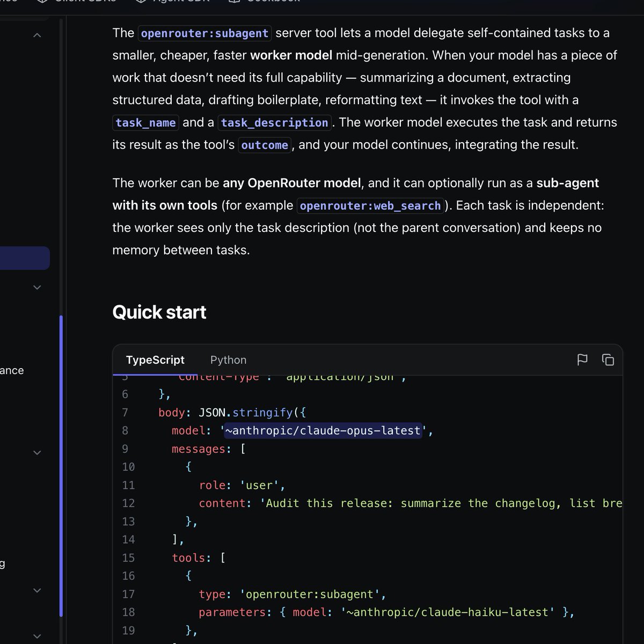Click the bold phrase "any OpenRouter model"
This screenshot has width=644, height=644.
(x=292, y=183)
